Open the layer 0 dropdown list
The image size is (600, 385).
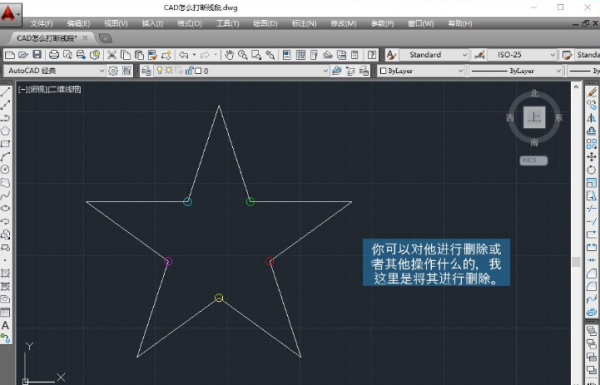tap(326, 71)
